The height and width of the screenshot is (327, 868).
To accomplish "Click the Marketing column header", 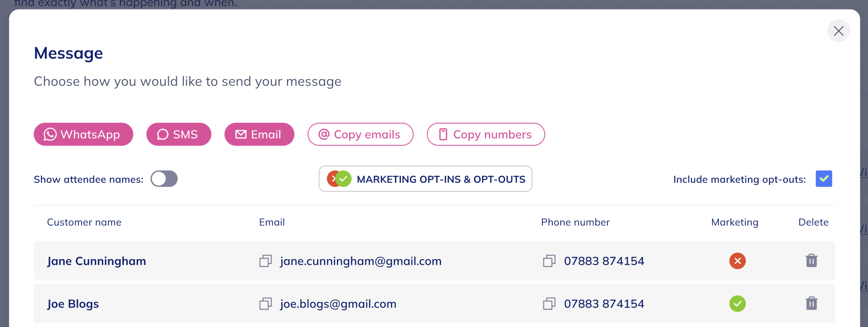I will click(735, 222).
